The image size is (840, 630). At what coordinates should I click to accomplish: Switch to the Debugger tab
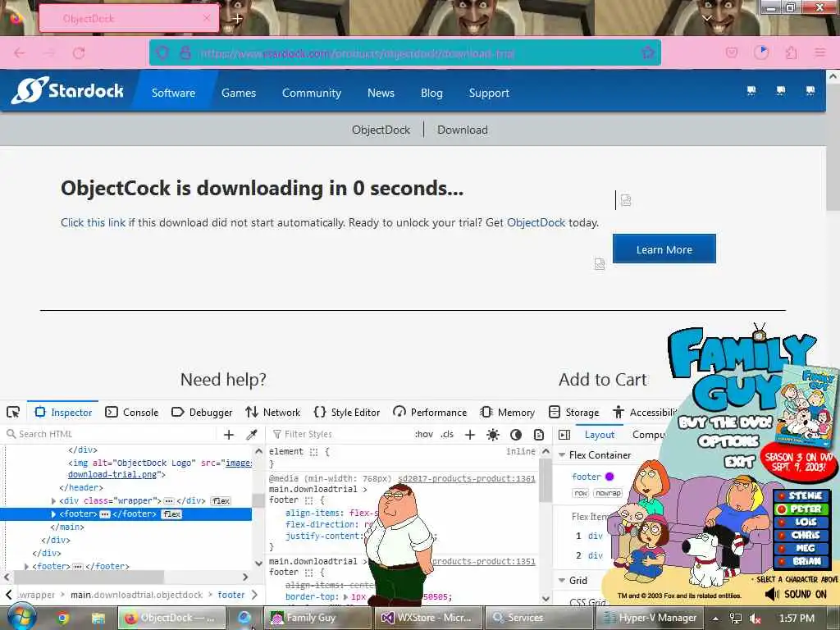click(x=202, y=412)
